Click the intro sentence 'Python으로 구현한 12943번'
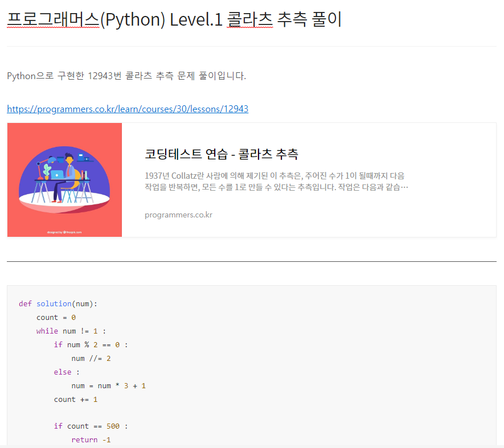The height and width of the screenshot is (448, 504). [126, 76]
